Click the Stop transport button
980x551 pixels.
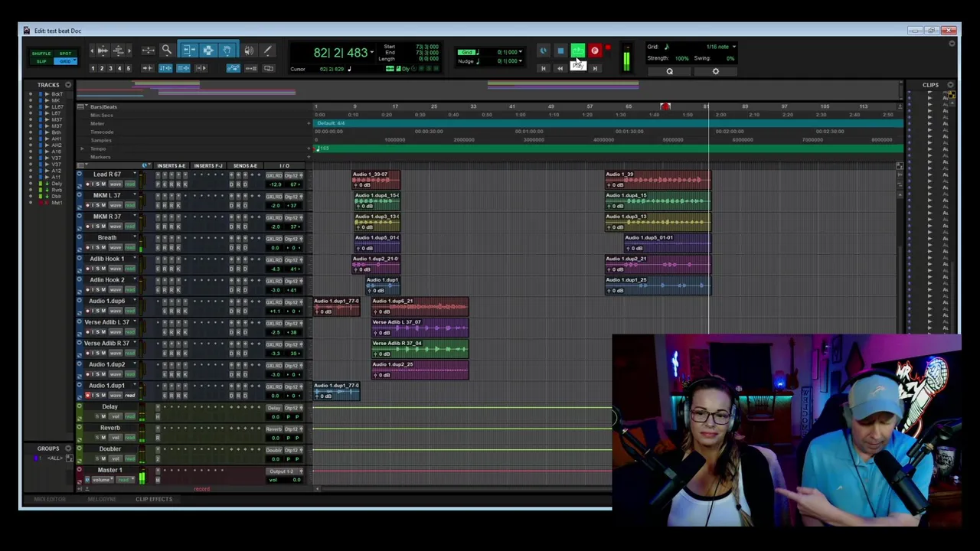(560, 51)
